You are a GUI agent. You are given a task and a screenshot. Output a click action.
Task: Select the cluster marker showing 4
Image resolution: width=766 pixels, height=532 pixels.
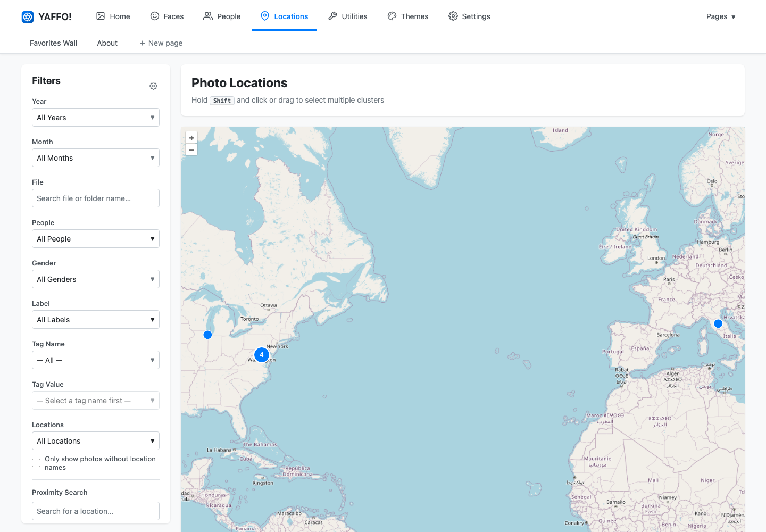click(x=262, y=355)
